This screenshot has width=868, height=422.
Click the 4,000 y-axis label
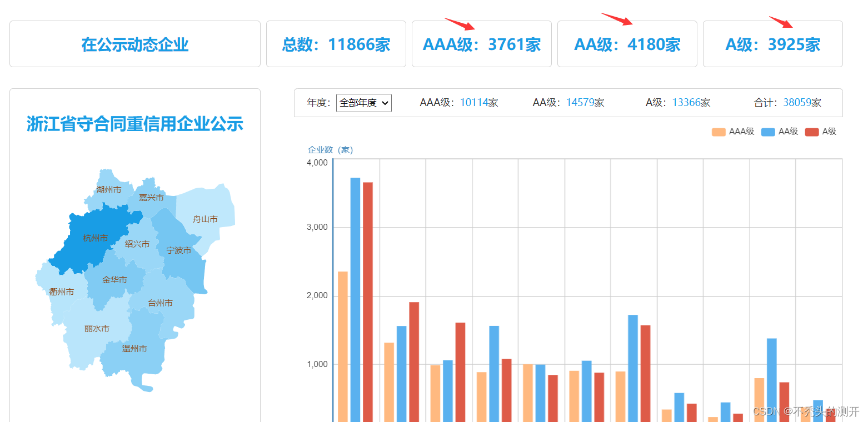coord(317,163)
